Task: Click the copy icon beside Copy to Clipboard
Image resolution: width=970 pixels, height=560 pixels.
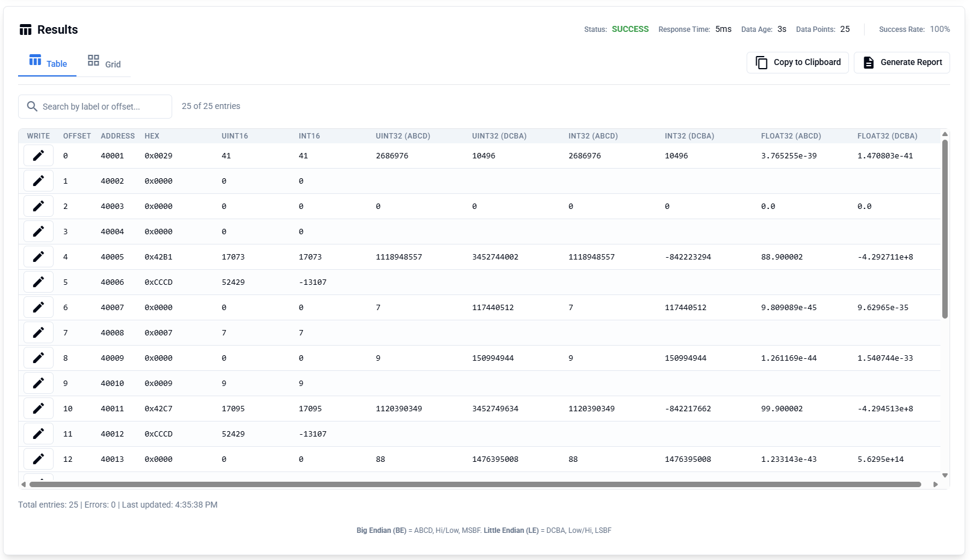Action: pyautogui.click(x=760, y=62)
